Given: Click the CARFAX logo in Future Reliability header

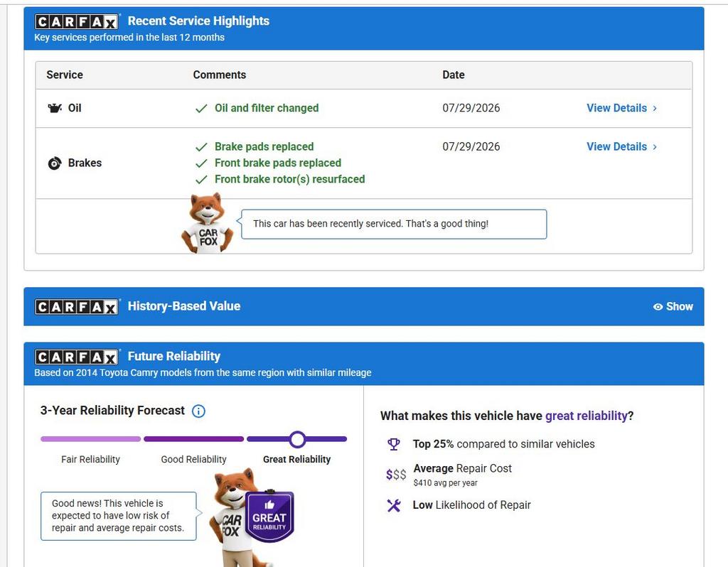Looking at the screenshot, I should 77,357.
